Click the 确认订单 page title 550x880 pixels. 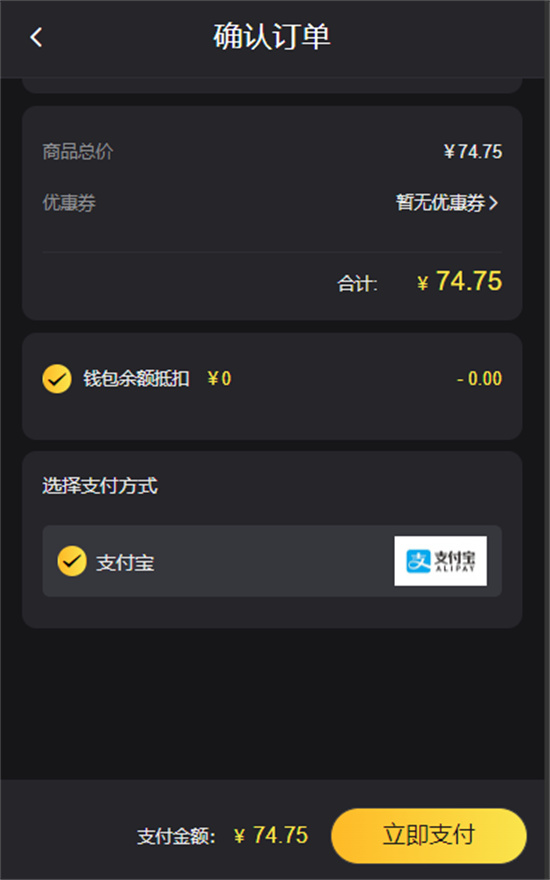(x=272, y=37)
